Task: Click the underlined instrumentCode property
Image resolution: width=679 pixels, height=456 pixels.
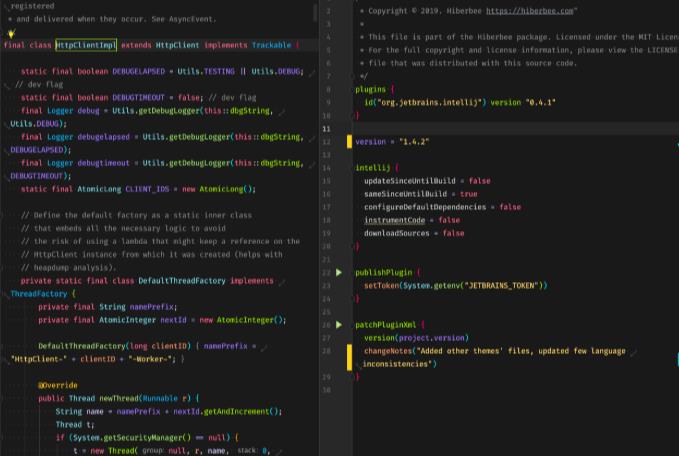Action: (394, 220)
